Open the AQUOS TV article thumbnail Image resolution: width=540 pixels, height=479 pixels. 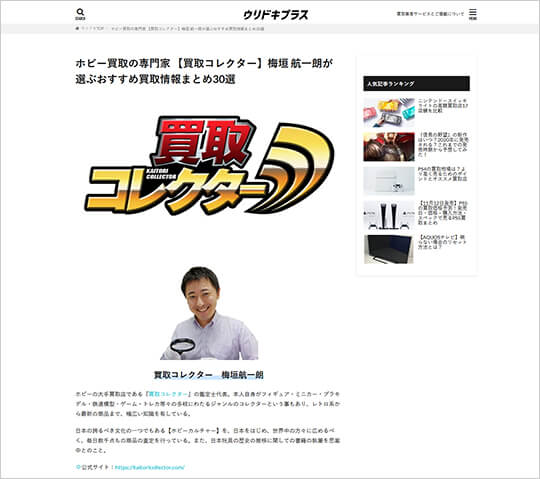point(389,249)
